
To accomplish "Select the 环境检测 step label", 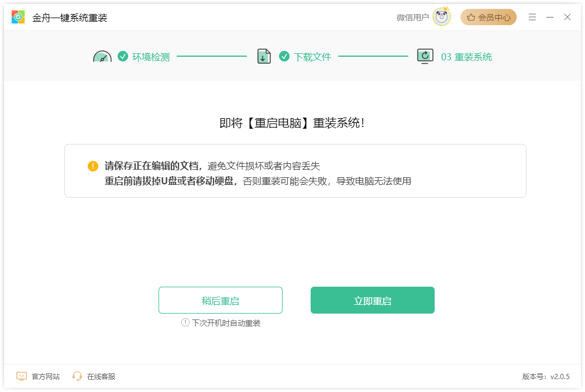I will coord(151,57).
